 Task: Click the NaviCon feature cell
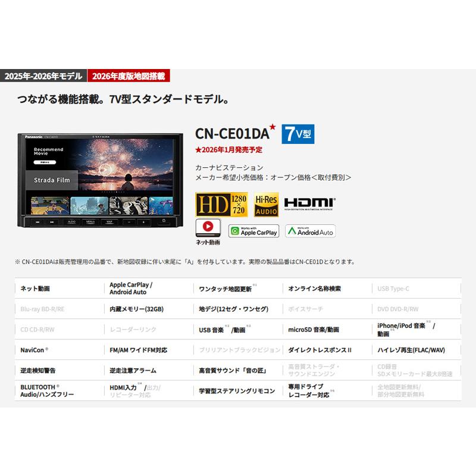(x=59, y=350)
